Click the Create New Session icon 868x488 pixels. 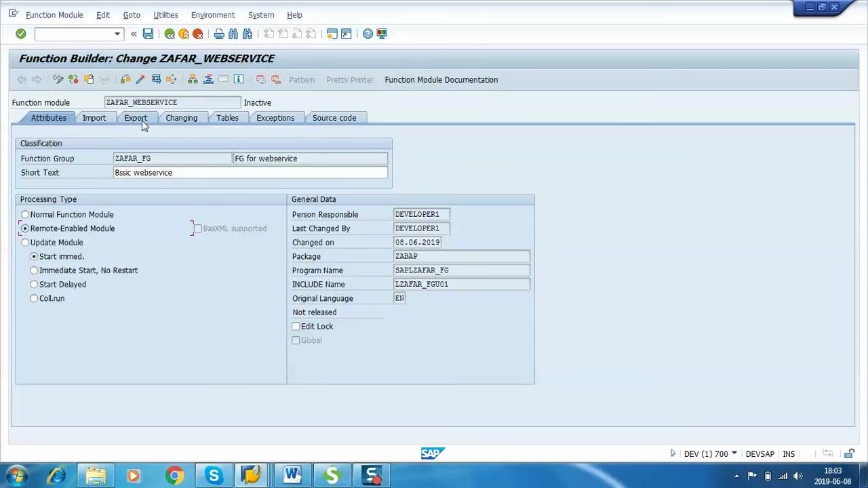(332, 34)
